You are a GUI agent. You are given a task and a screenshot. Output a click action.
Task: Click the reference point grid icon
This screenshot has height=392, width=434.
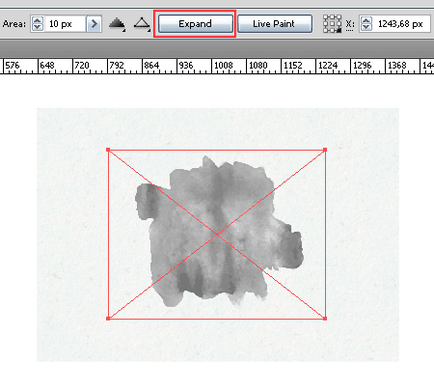tap(332, 24)
